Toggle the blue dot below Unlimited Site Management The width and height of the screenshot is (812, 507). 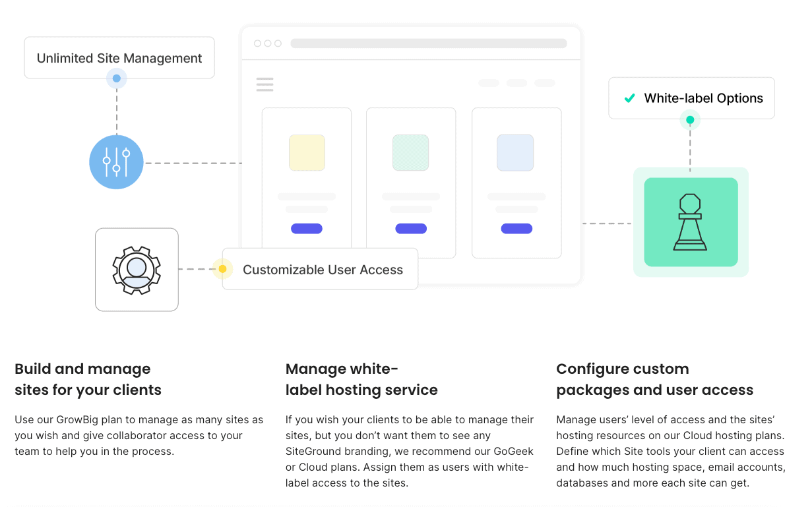click(116, 78)
